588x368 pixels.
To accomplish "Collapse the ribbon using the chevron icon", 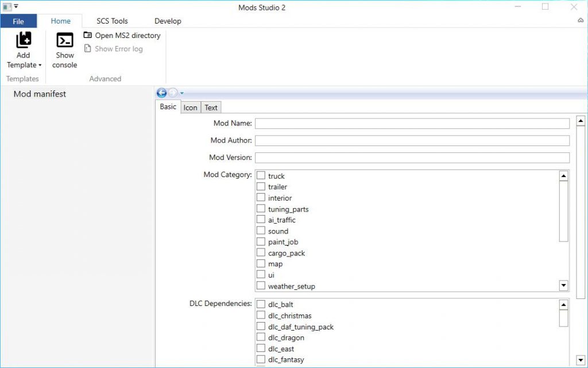I will click(x=580, y=20).
